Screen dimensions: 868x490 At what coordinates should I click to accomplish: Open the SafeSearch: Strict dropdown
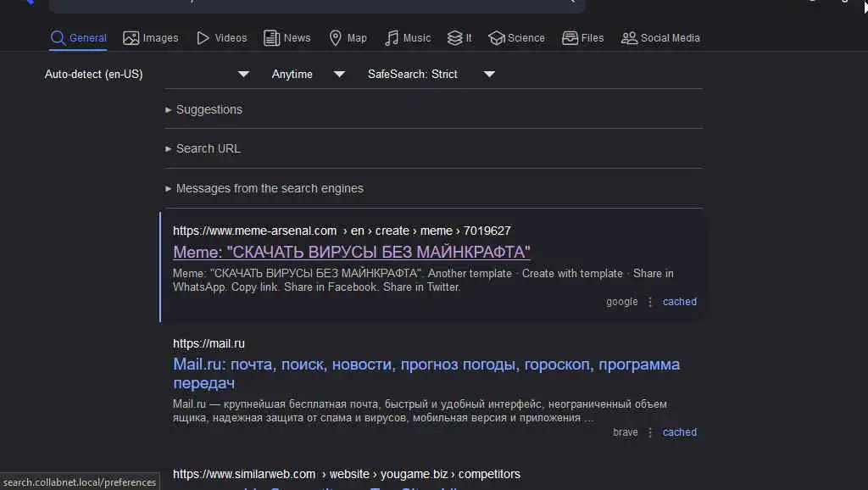[431, 75]
